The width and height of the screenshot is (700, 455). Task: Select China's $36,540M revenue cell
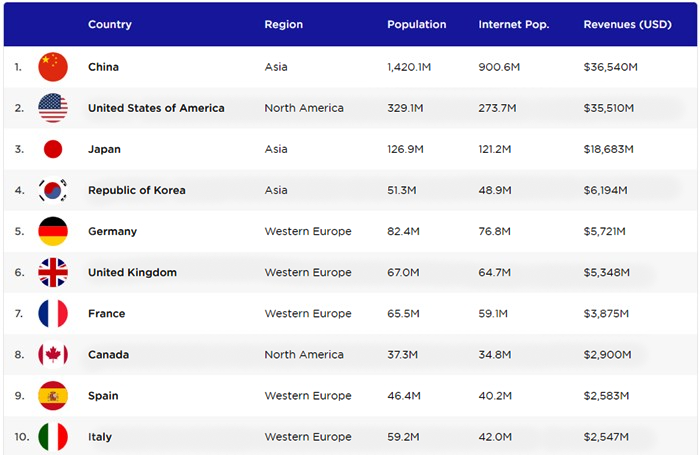click(610, 67)
